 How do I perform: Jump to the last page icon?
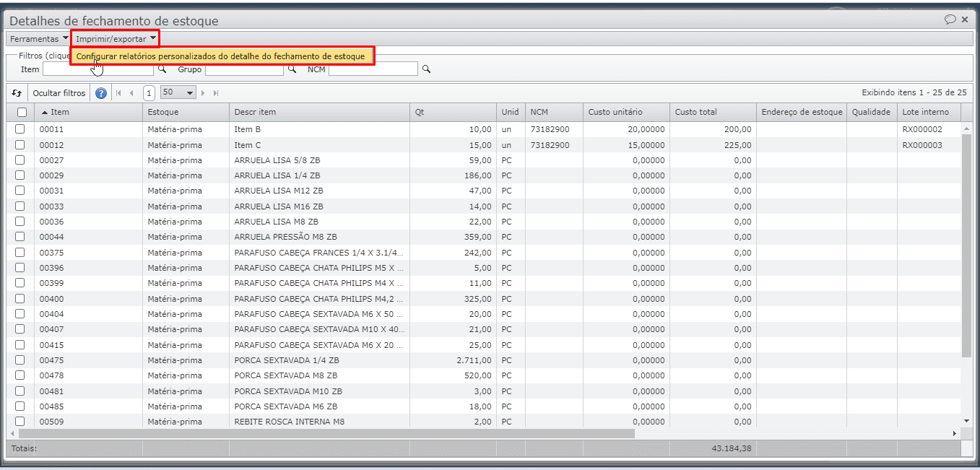(x=216, y=93)
